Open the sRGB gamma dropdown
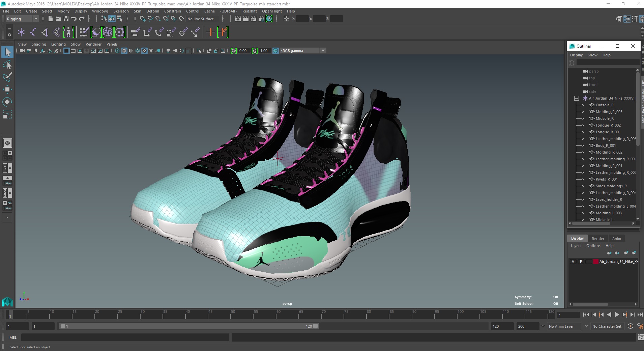644x351 pixels. (303, 51)
